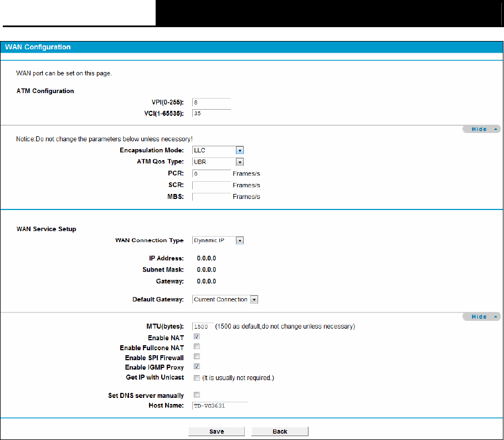Click the WAN Configuration header title

[38, 47]
